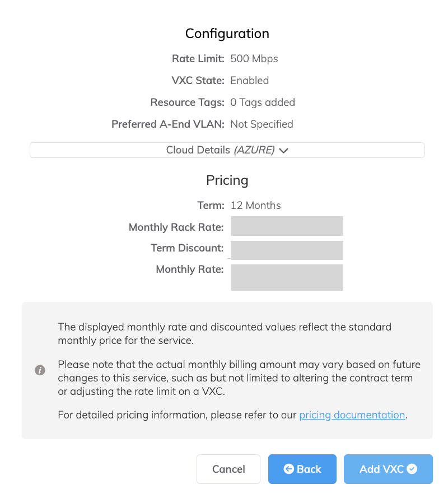
Task: Click the Pricing section heading
Action: tap(227, 180)
